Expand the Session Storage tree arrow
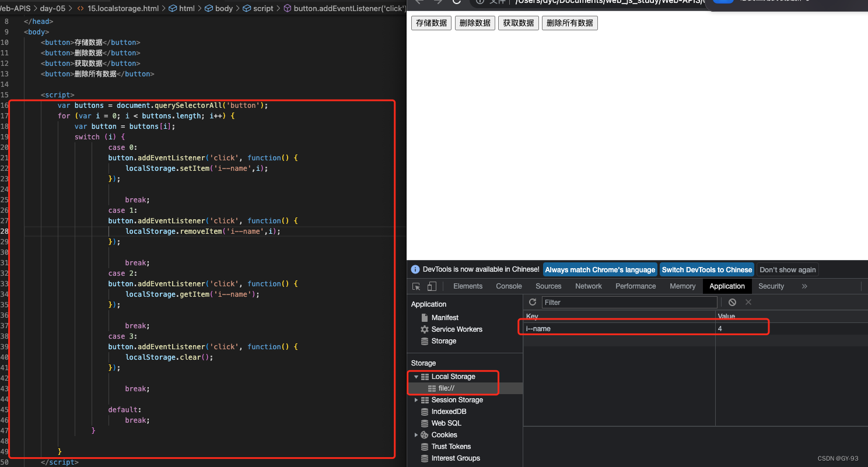The height and width of the screenshot is (467, 868). pyautogui.click(x=416, y=400)
